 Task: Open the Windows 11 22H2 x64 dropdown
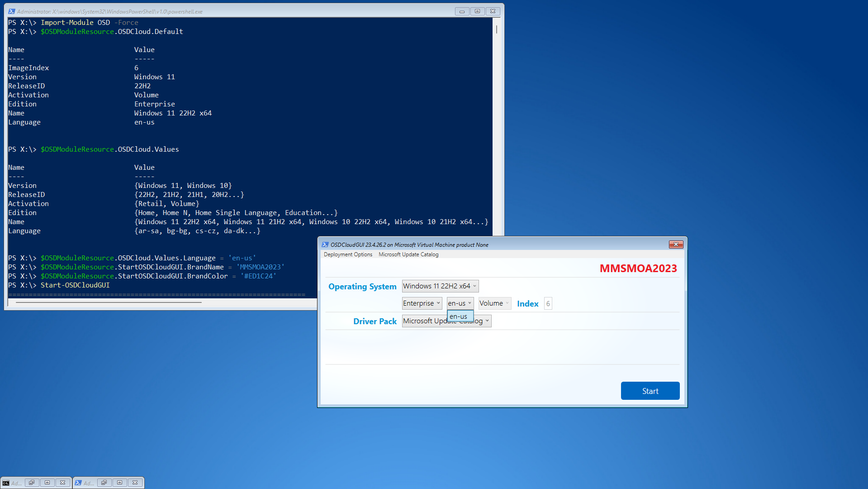point(440,286)
